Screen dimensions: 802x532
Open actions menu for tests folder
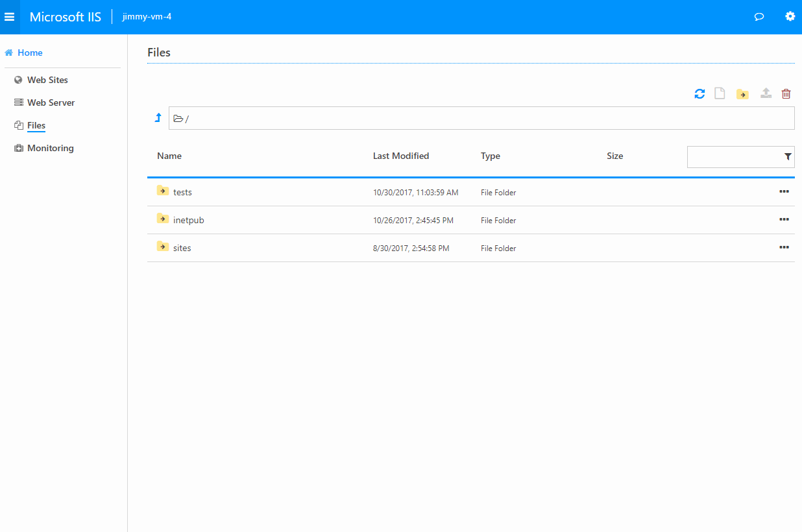coord(784,191)
